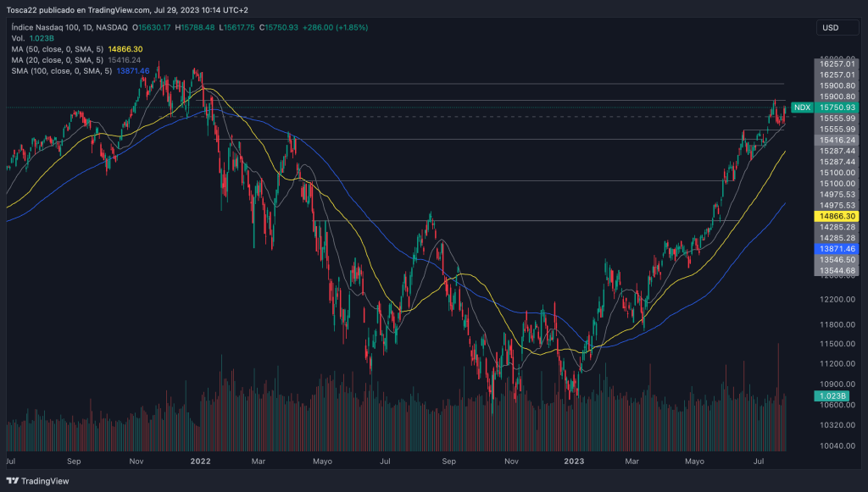Open the USD currency selector
Image resolution: width=868 pixels, height=492 pixels.
[830, 28]
